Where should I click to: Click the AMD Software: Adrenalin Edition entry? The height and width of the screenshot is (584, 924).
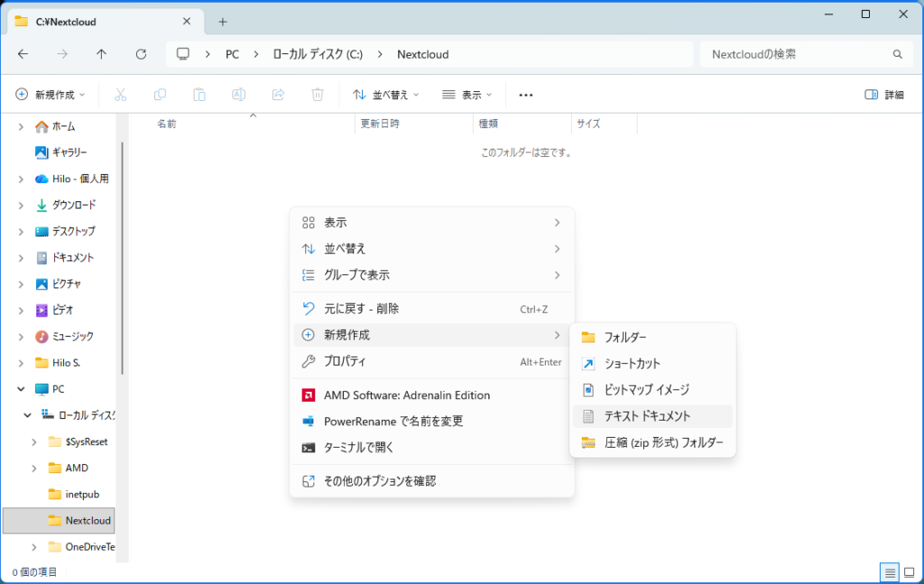407,395
